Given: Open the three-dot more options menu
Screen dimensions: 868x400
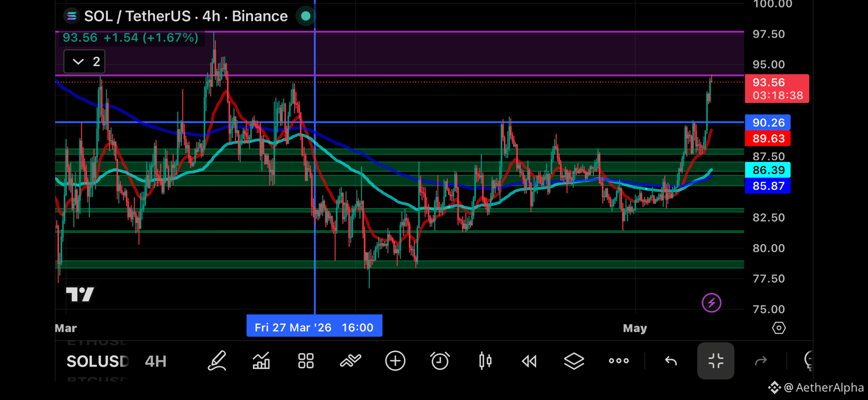Looking at the screenshot, I should click(619, 361).
